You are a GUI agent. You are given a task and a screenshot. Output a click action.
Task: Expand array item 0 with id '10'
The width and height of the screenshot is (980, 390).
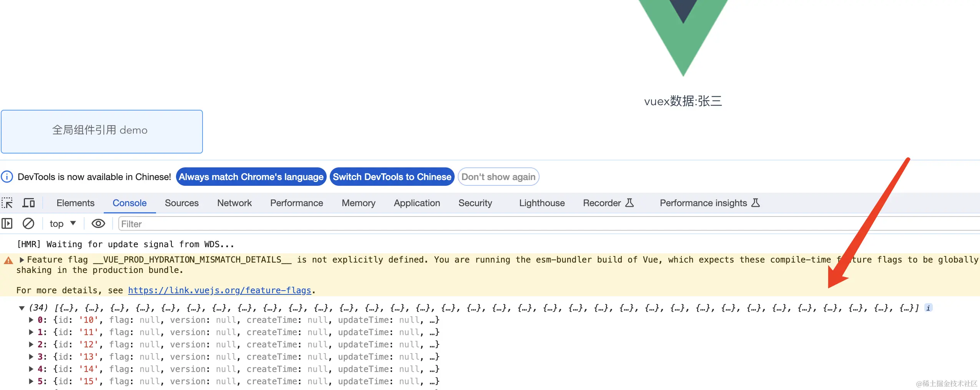(31, 320)
